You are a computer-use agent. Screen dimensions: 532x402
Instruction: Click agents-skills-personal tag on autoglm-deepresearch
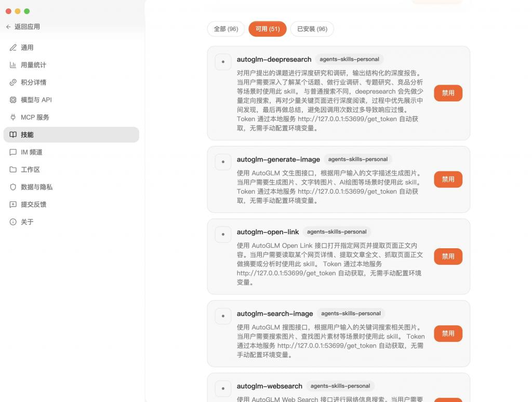click(350, 59)
